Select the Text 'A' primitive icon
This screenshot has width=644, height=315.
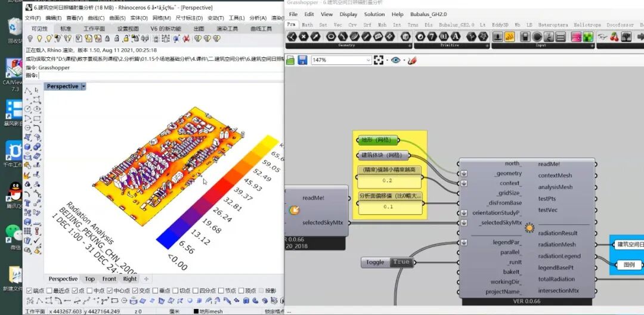(455, 36)
